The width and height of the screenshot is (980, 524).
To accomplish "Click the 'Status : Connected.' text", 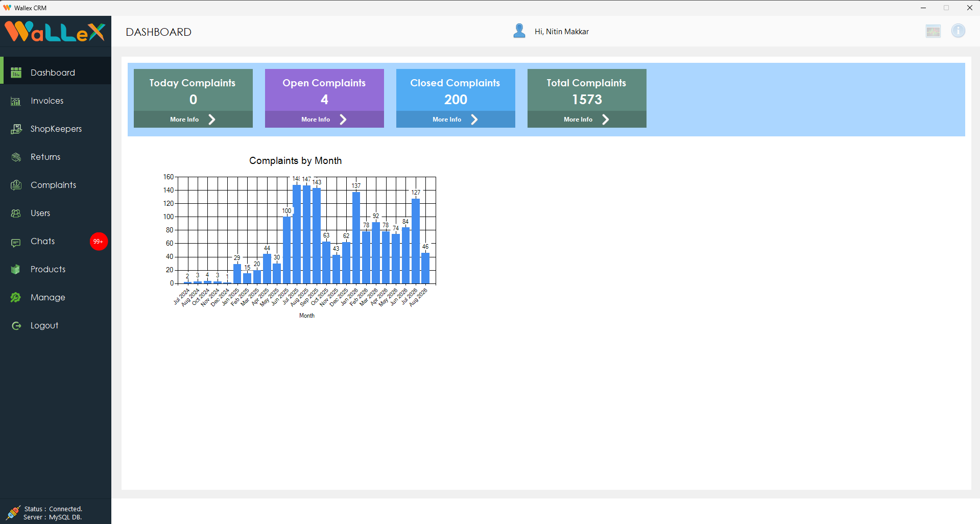I will tap(53, 509).
